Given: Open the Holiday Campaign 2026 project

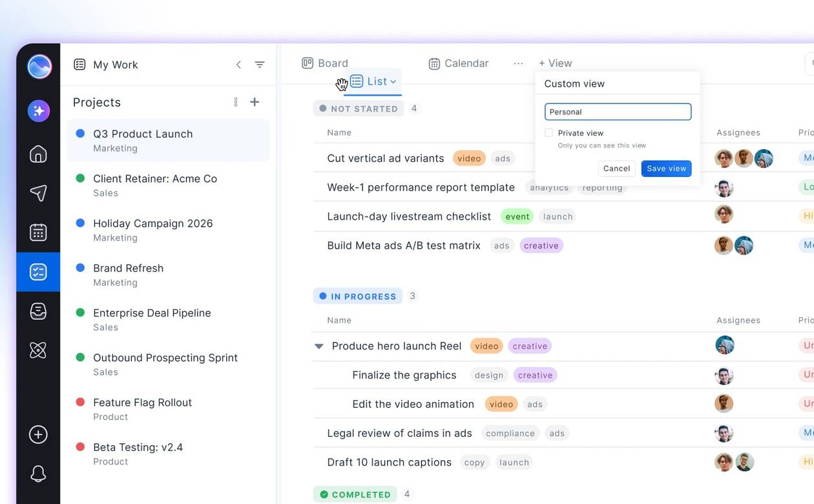Looking at the screenshot, I should [169, 230].
